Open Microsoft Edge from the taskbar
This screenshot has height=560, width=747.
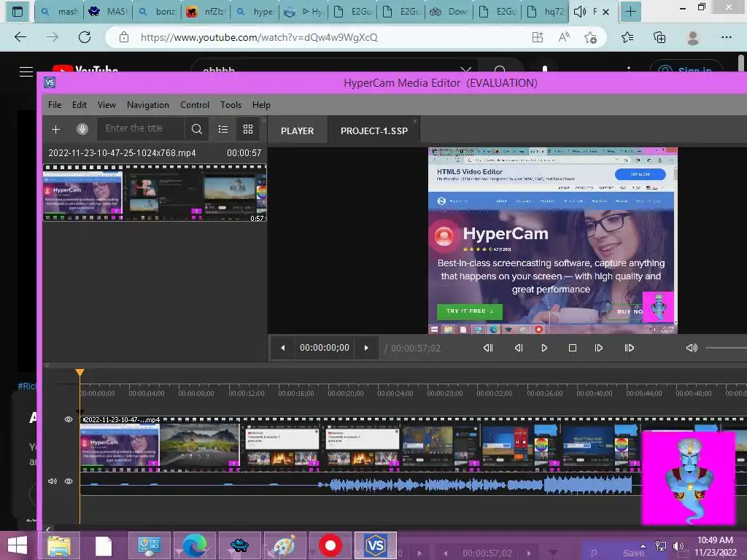(x=194, y=545)
